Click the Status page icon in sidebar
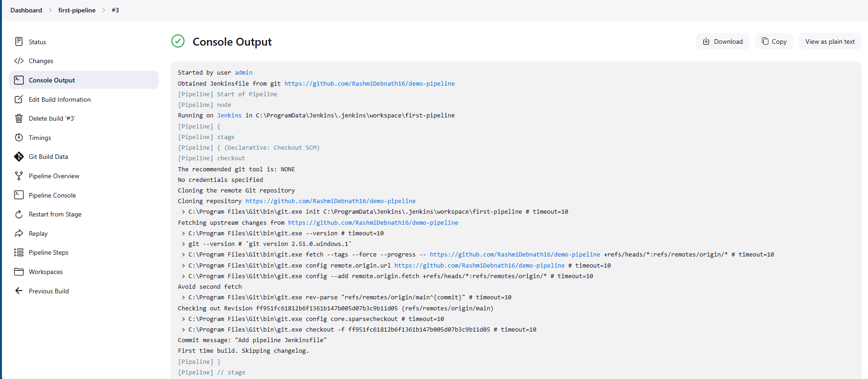Image resolution: width=868 pixels, height=379 pixels. [x=19, y=41]
